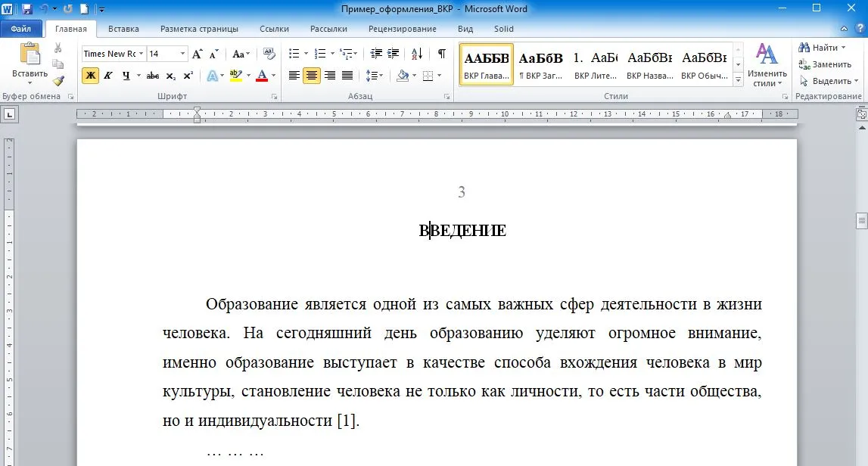The image size is (868, 466).
Task: Click the Superscript x² icon
Action: tap(188, 76)
